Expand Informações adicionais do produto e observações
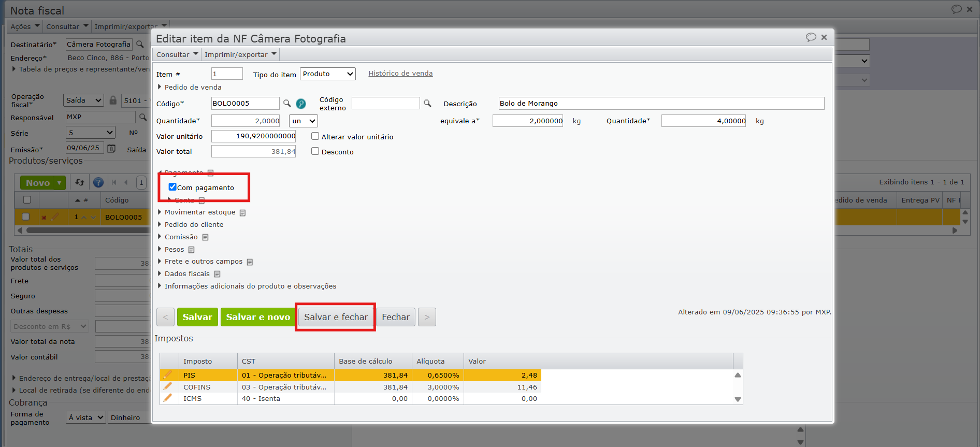980x447 pixels. (x=248, y=286)
